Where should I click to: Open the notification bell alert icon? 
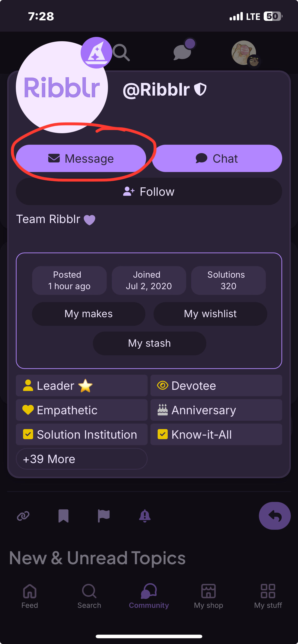coord(145,516)
